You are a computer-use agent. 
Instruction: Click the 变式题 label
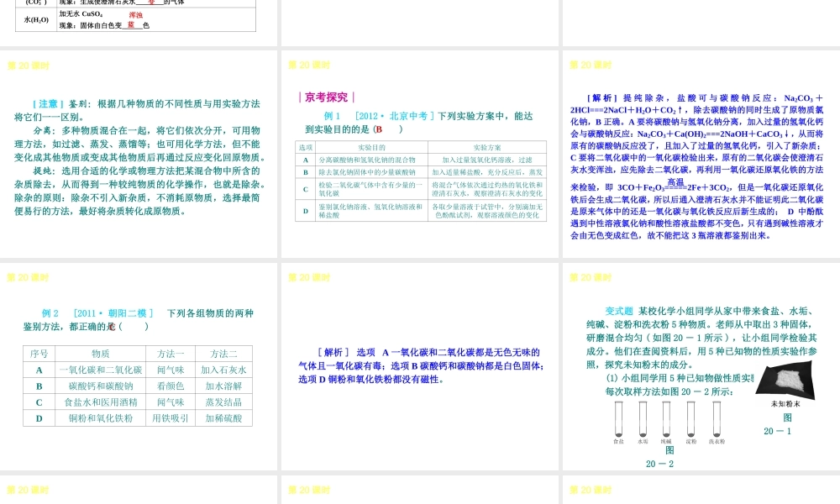[x=619, y=311]
